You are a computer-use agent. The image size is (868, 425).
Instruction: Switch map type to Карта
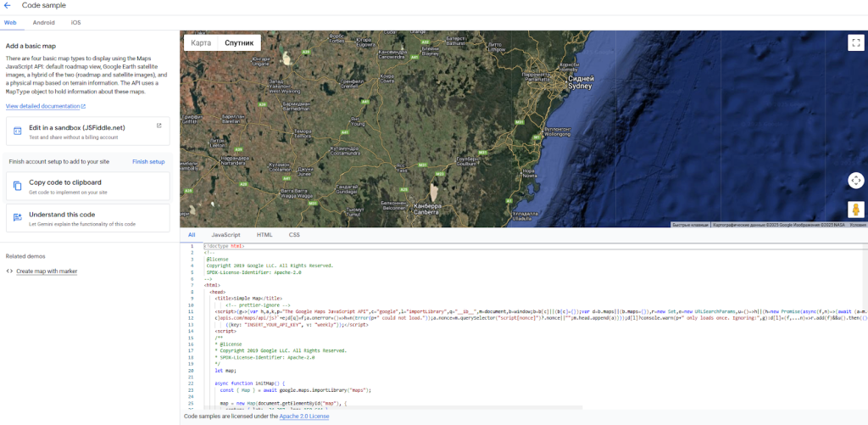pyautogui.click(x=201, y=42)
